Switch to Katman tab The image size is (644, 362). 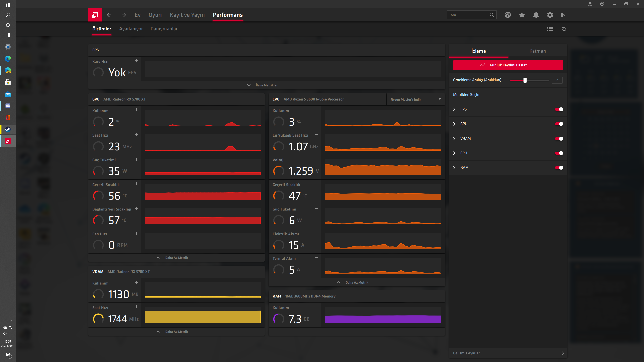point(538,51)
